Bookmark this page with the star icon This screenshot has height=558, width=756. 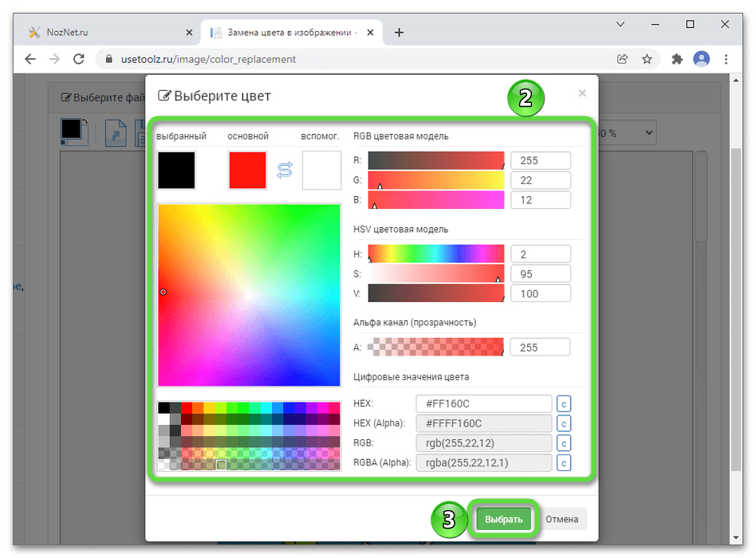point(647,59)
